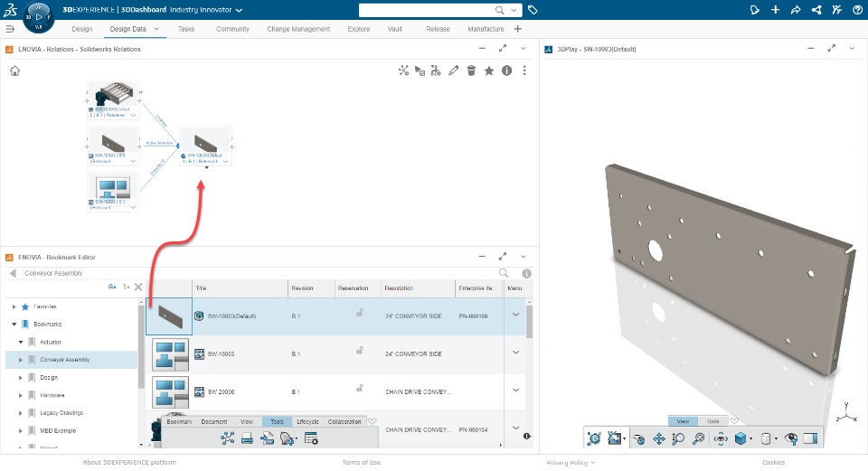Switch to the Change Management tab
The width and height of the screenshot is (868, 471).
pyautogui.click(x=298, y=29)
